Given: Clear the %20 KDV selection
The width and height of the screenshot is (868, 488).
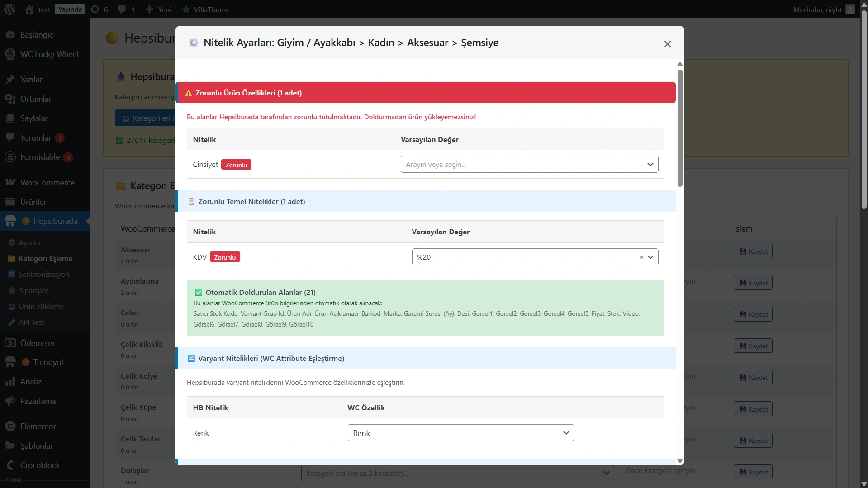Looking at the screenshot, I should coord(641,257).
